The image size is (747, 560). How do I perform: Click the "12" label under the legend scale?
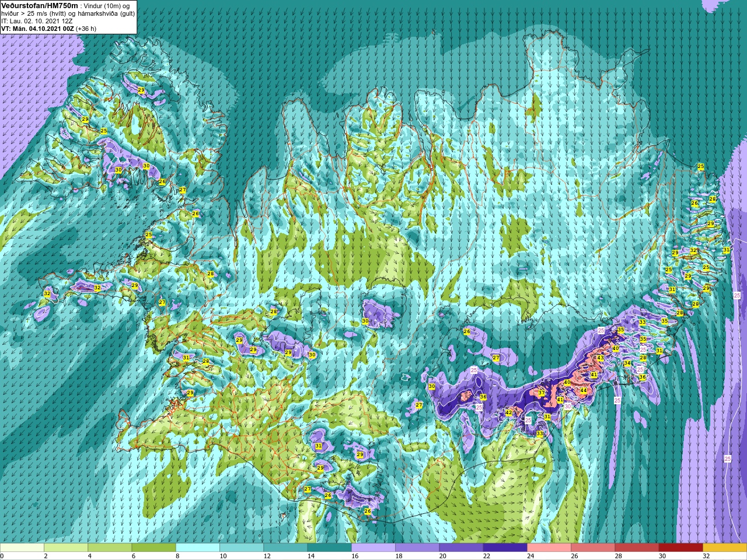[267, 556]
